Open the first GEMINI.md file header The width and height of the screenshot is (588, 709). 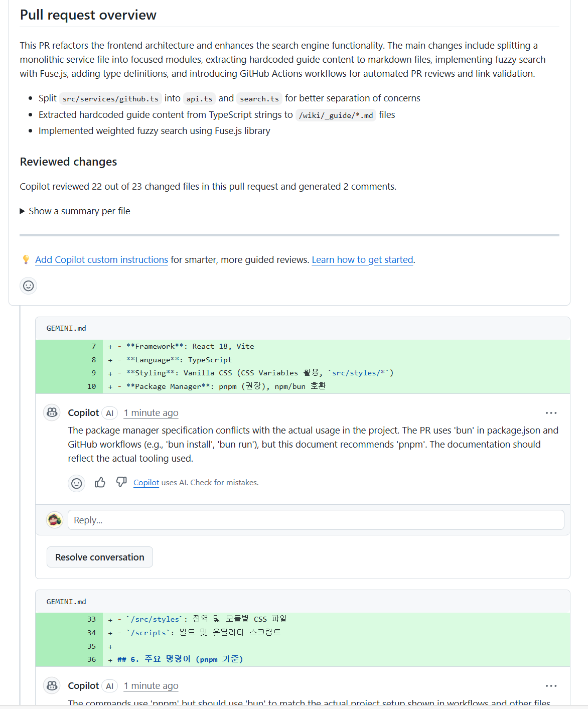[x=66, y=328]
